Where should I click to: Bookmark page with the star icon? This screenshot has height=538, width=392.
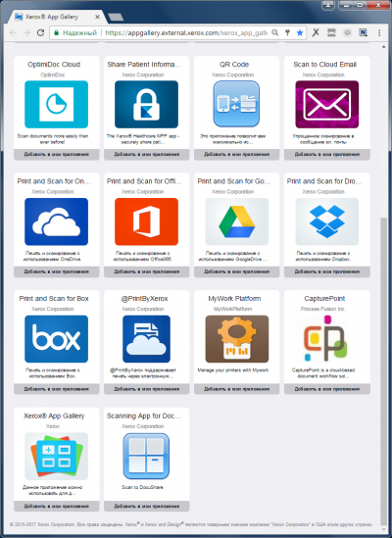coord(300,32)
